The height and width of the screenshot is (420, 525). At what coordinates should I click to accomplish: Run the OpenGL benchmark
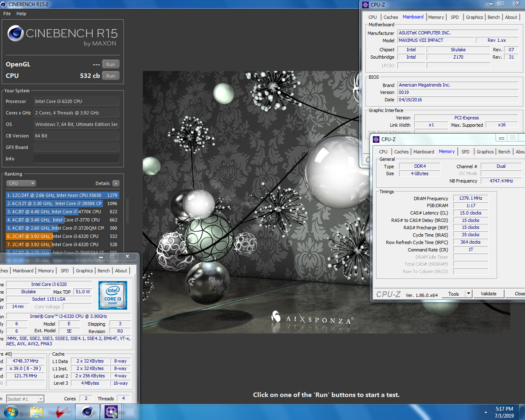[x=111, y=64]
